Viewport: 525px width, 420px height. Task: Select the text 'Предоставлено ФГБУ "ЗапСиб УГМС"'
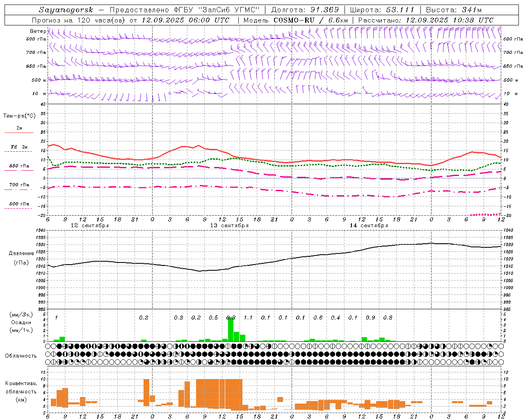pyautogui.click(x=184, y=10)
